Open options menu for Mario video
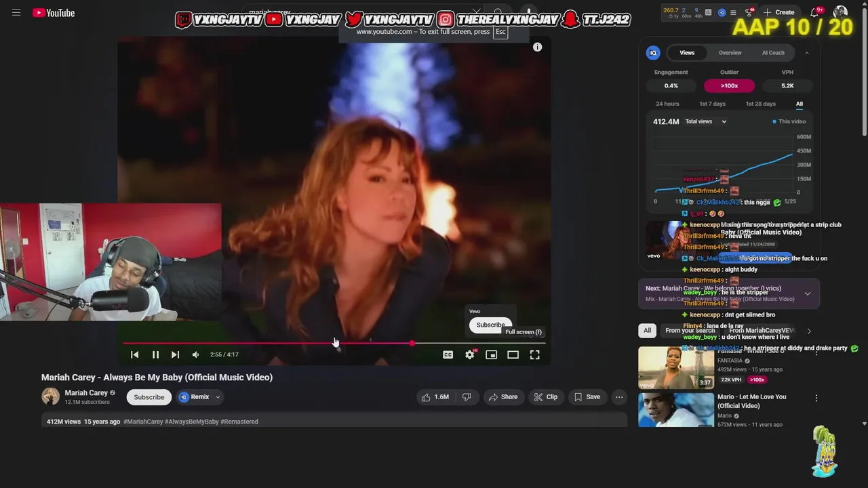The width and height of the screenshot is (868, 488). [816, 399]
